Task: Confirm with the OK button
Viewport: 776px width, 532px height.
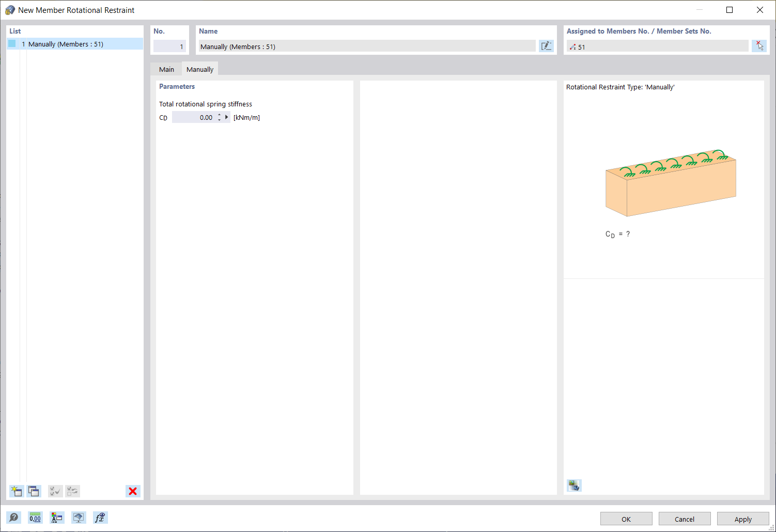Action: (x=626, y=519)
